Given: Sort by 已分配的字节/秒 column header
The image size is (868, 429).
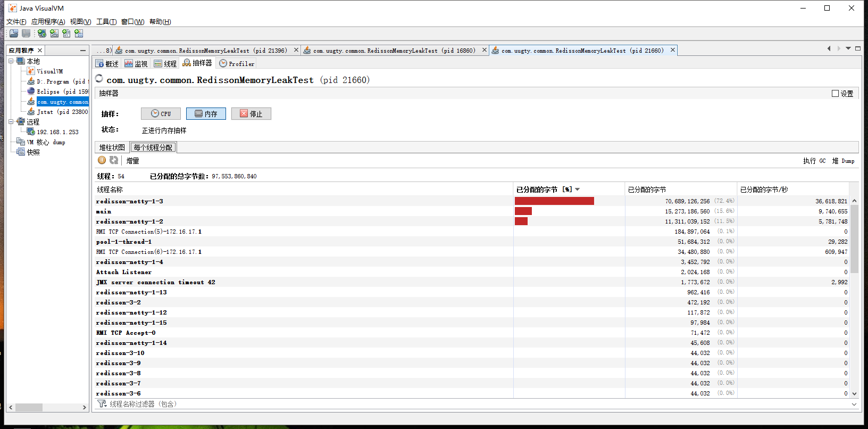Looking at the screenshot, I should pyautogui.click(x=793, y=189).
